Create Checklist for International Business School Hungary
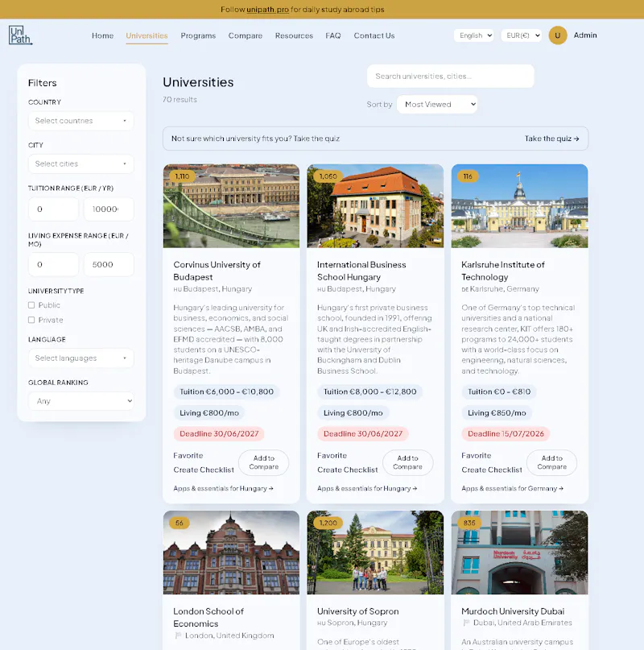Image resolution: width=644 pixels, height=650 pixels. 347,470
